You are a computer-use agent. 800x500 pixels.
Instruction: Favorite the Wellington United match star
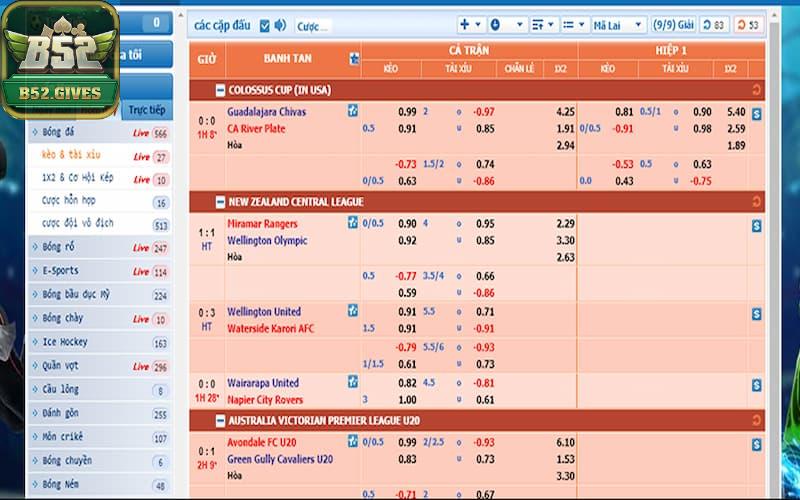point(352,311)
